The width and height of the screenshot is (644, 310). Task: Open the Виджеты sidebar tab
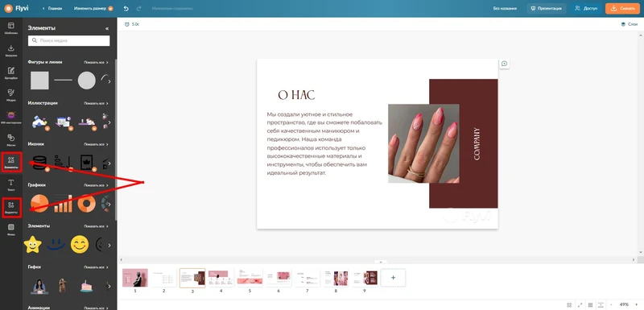pyautogui.click(x=11, y=208)
